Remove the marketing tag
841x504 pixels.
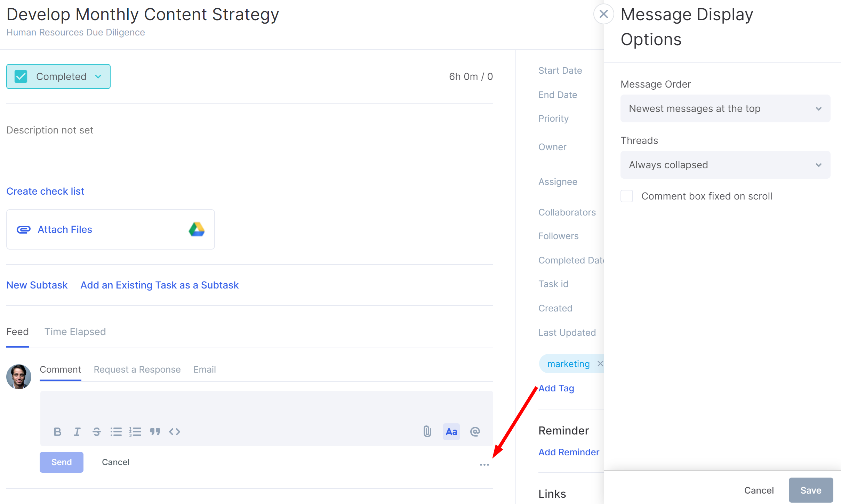[600, 364]
